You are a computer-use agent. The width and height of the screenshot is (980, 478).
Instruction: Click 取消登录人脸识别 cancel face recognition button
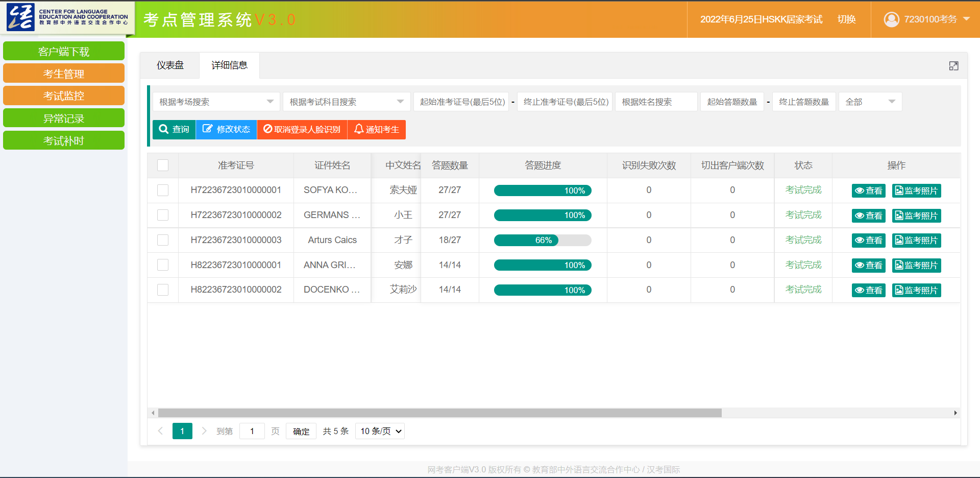point(302,130)
